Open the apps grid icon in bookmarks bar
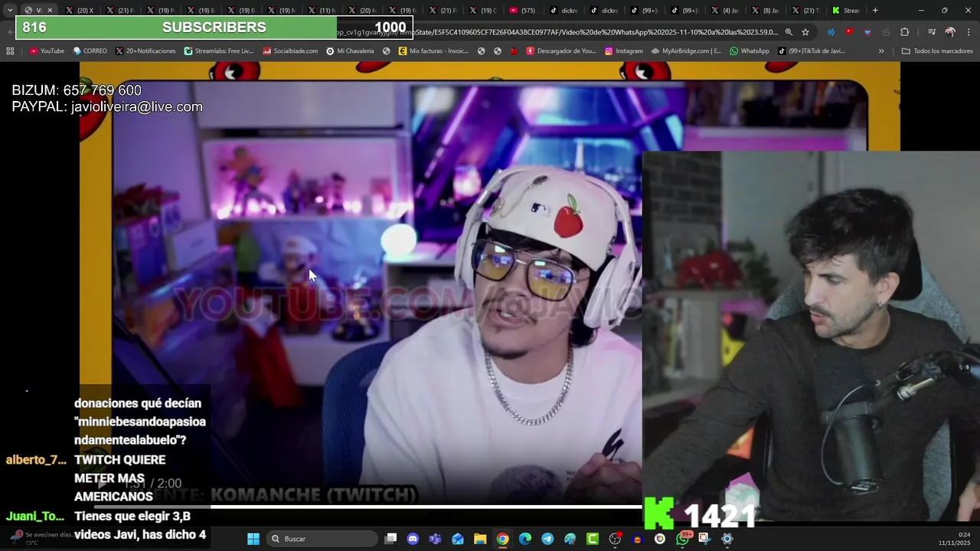Screen dimensions: 980x551 [10, 51]
